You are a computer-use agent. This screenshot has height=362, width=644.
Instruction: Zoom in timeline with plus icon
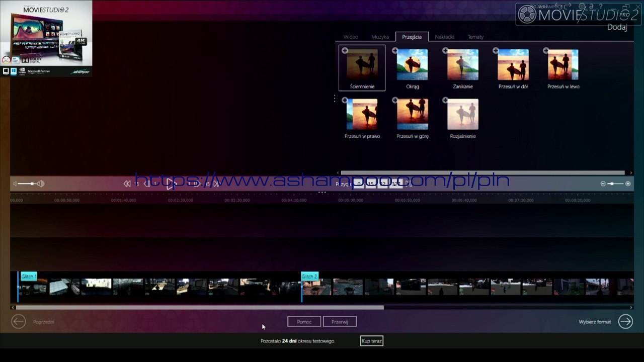click(628, 184)
